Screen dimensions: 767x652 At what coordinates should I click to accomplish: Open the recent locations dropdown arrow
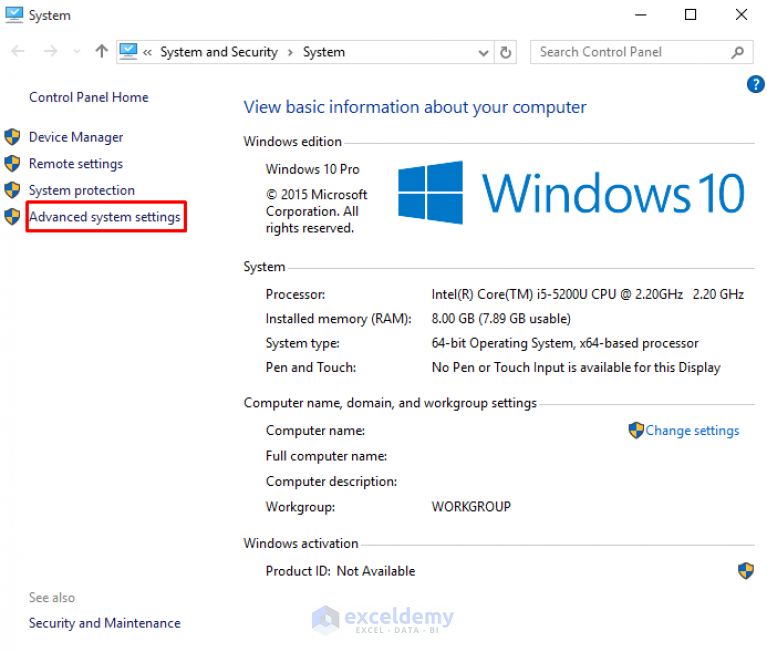[76, 51]
